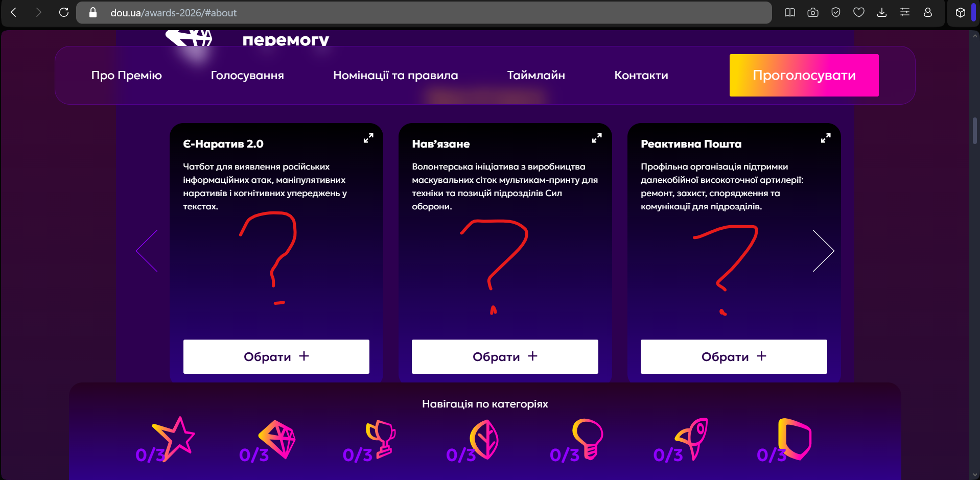Image resolution: width=980 pixels, height=480 pixels.
Task: Open the Про Премію menu item
Action: [126, 75]
